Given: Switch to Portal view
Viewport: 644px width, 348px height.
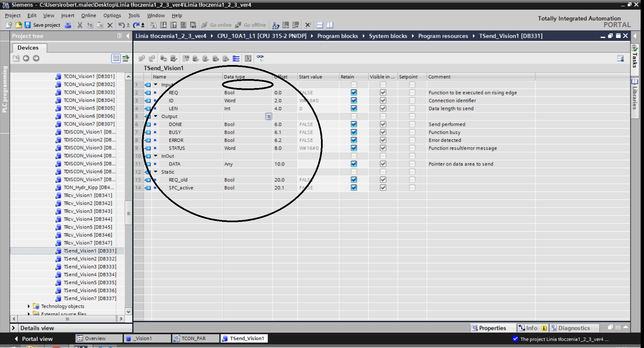Looking at the screenshot, I should click(x=34, y=339).
